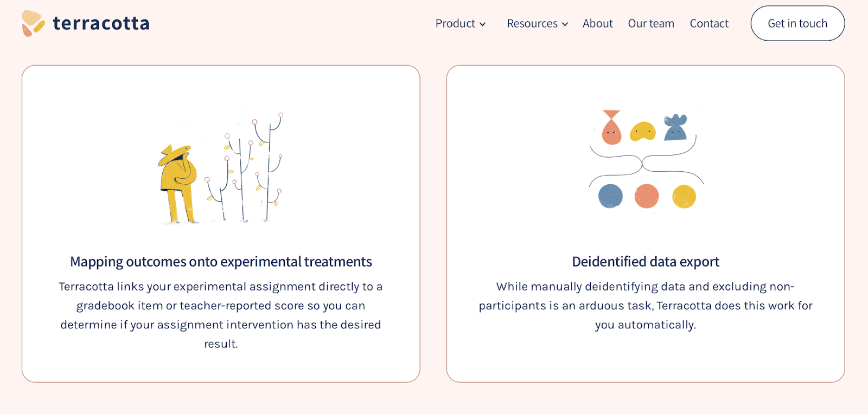Expand the chevron next to Resources
Viewport: 868px width, 414px height.
pos(565,24)
